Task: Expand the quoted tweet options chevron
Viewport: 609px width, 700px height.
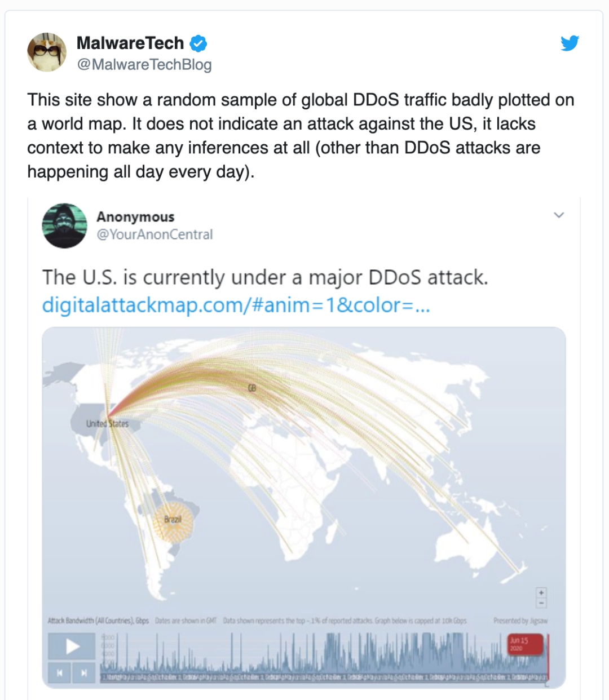Action: tap(559, 215)
